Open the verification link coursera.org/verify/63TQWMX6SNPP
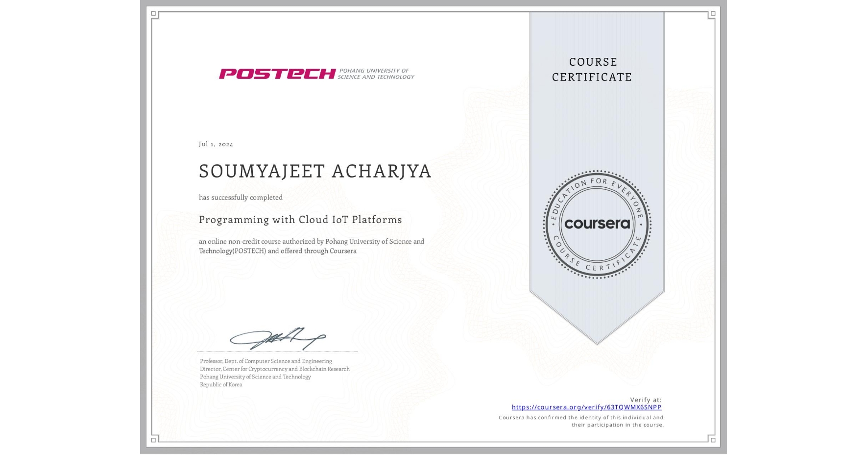 coord(586,407)
